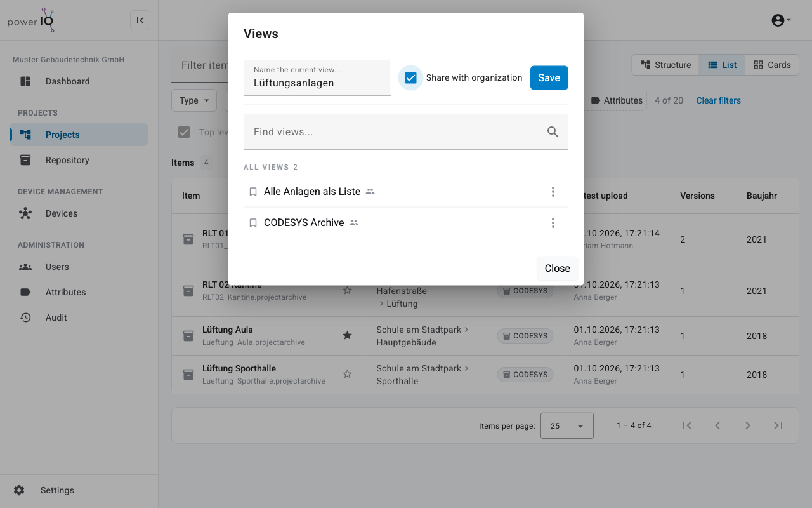Open the Type filter dropdown
The image size is (812, 508).
coord(194,100)
